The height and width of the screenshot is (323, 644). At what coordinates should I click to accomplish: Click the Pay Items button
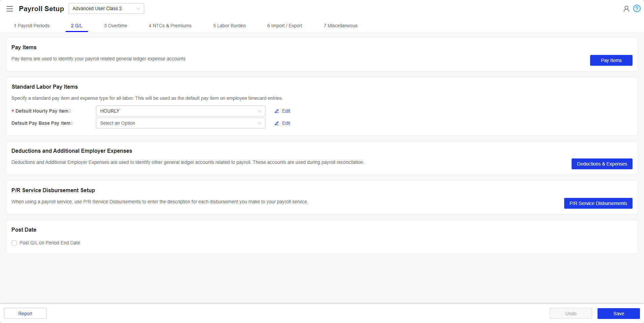[x=611, y=61]
